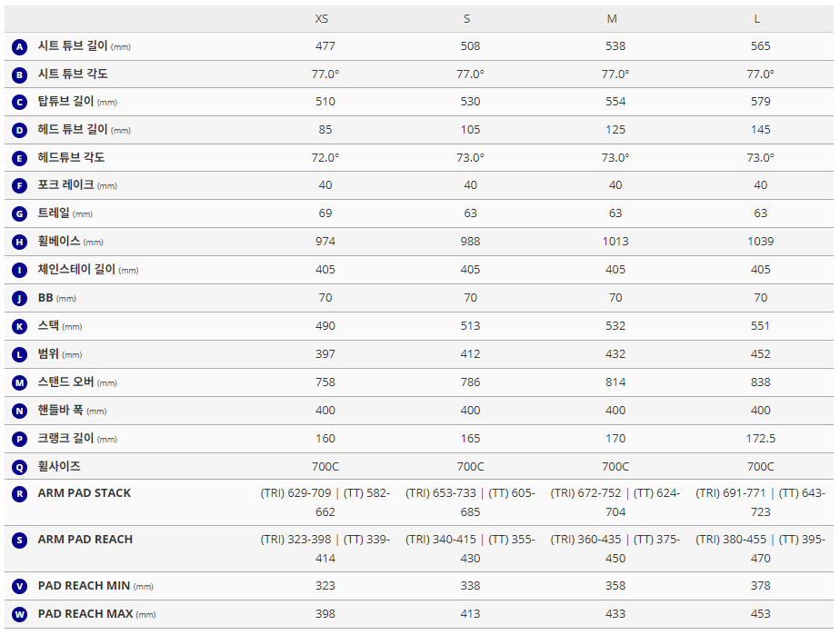Image resolution: width=840 pixels, height=635 pixels.
Task: Click the H badge beside 휠베이스
Action: (x=20, y=242)
